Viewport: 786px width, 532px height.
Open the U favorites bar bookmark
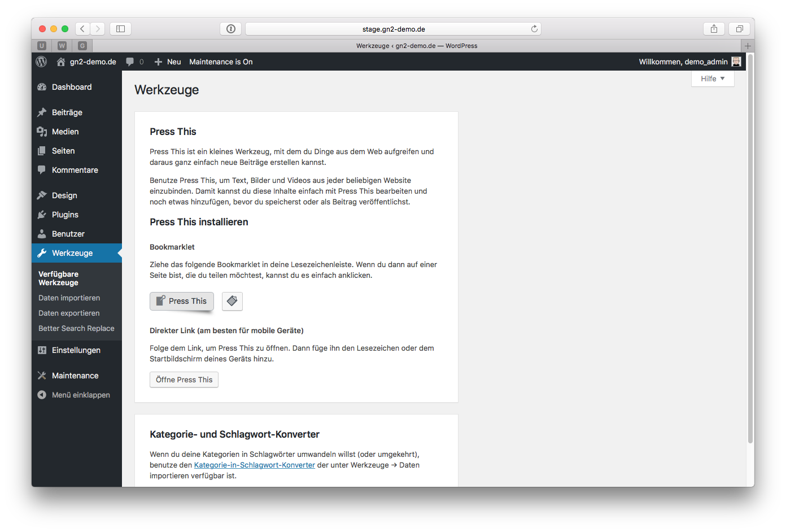42,46
